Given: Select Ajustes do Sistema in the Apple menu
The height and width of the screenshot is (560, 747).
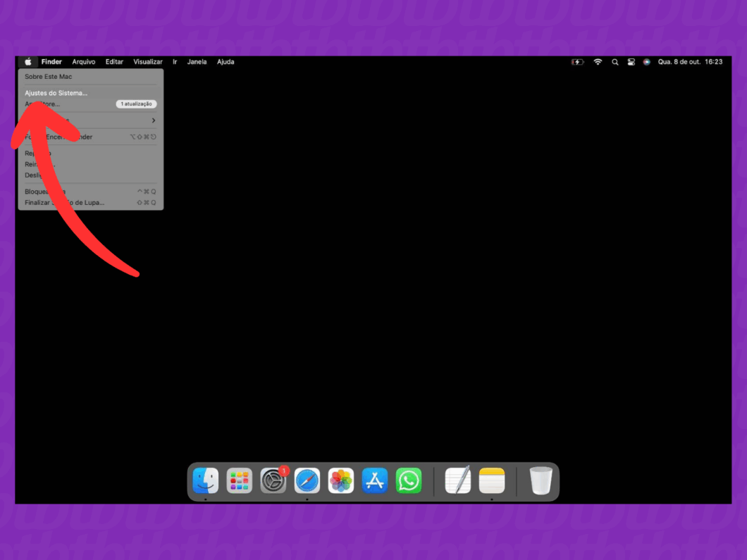Looking at the screenshot, I should click(x=56, y=92).
